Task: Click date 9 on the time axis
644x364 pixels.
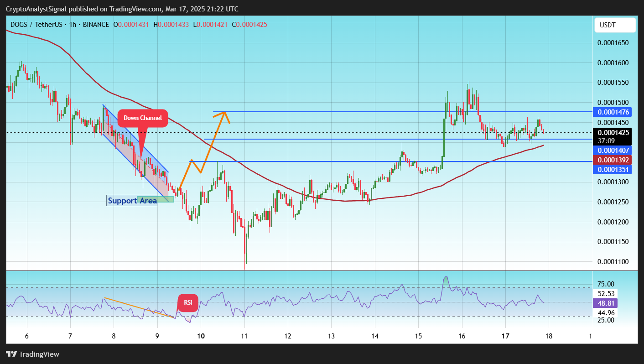Action: [x=157, y=336]
